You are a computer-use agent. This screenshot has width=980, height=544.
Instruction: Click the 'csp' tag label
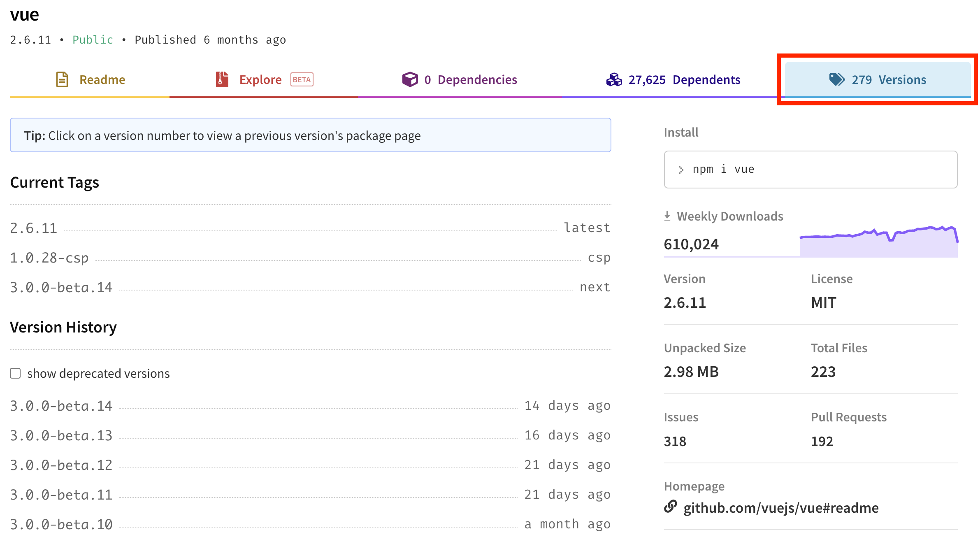click(599, 258)
